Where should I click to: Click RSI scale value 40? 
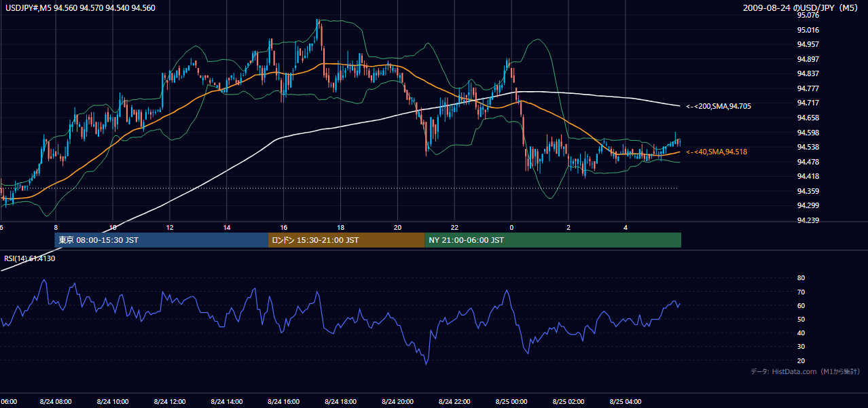click(x=801, y=333)
